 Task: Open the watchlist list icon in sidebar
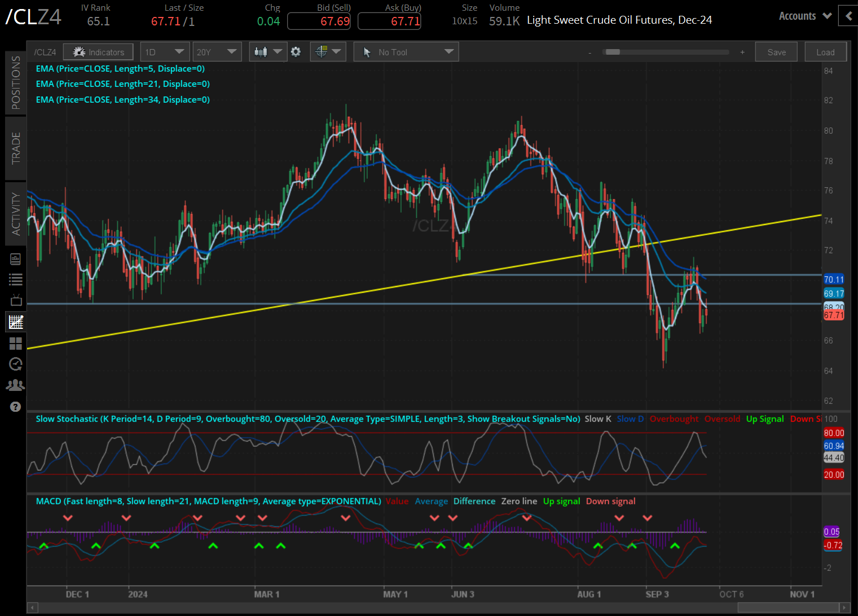(x=16, y=279)
